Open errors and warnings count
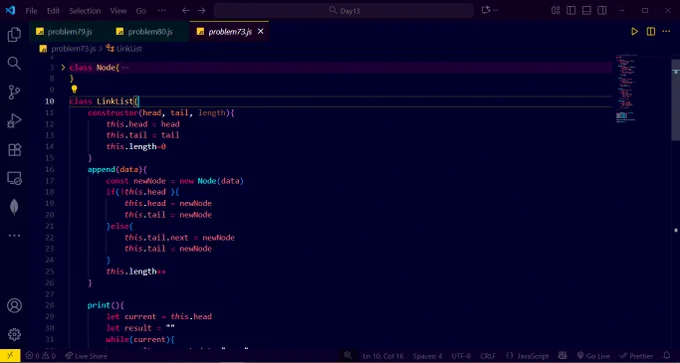Image resolution: width=680 pixels, height=363 pixels. pyautogui.click(x=41, y=356)
